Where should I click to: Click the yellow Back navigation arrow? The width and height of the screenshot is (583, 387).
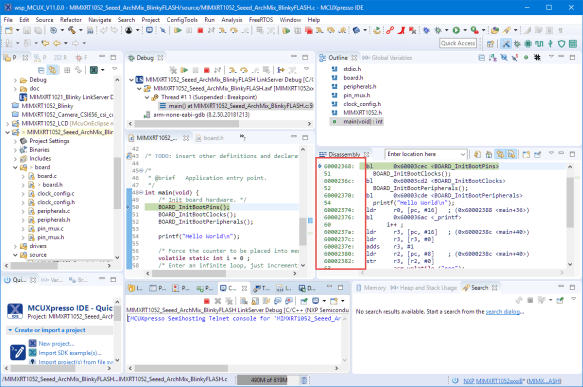pyautogui.click(x=57, y=43)
